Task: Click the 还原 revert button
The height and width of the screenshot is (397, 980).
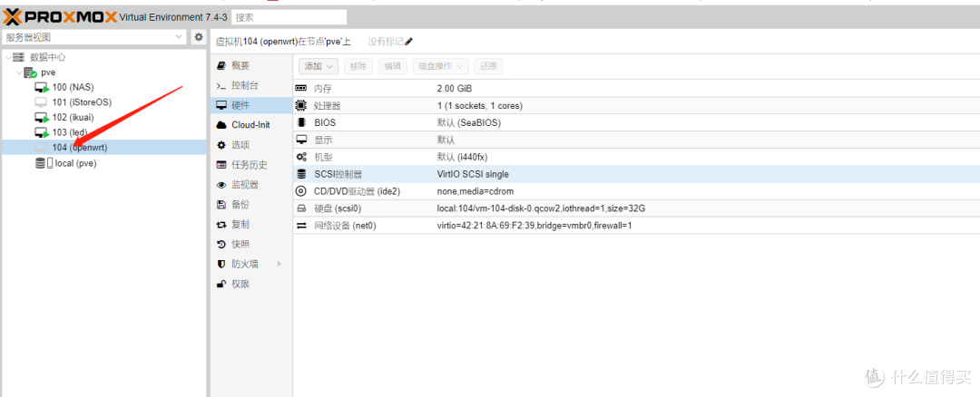Action: click(489, 66)
